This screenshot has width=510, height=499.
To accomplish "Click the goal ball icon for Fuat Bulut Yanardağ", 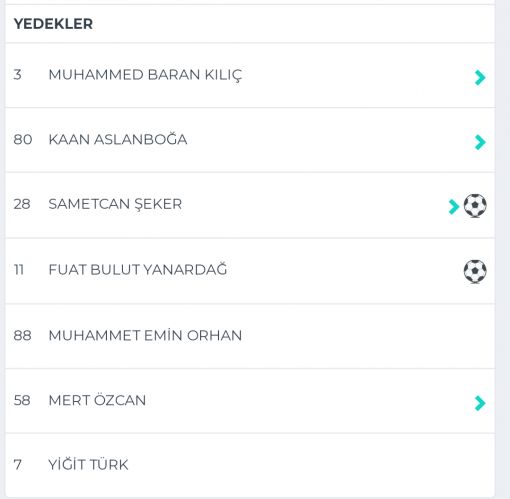I will coord(475,271).
